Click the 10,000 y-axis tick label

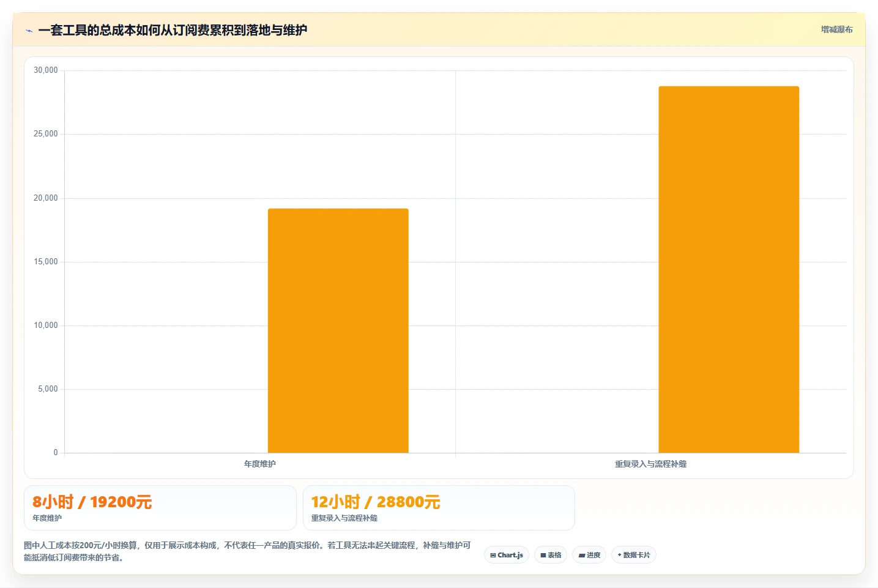tap(46, 326)
